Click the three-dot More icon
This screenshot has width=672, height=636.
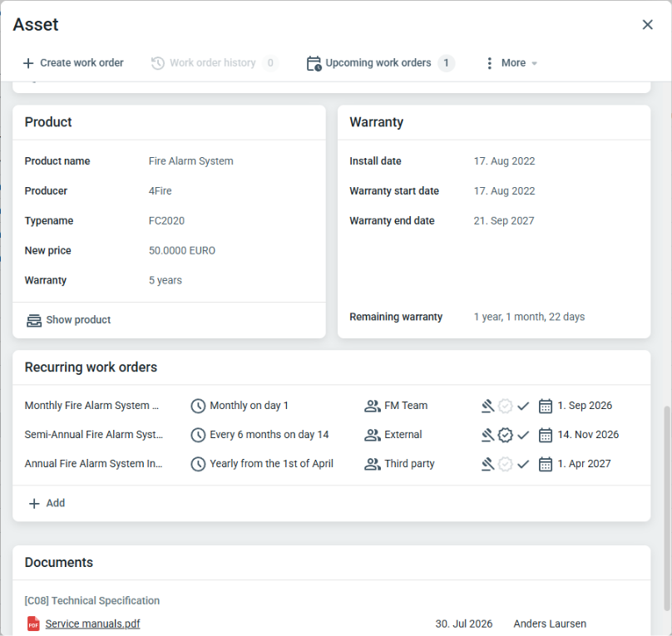(489, 63)
